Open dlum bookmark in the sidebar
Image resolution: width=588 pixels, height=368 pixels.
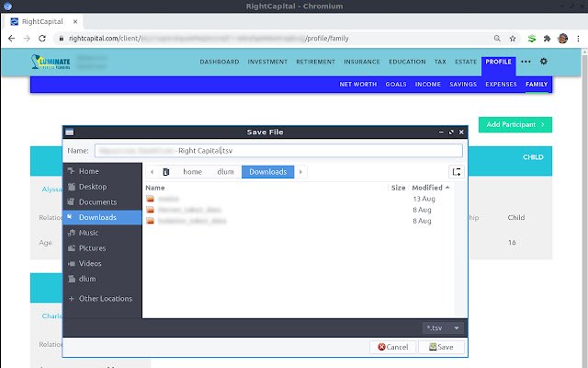pos(102,279)
